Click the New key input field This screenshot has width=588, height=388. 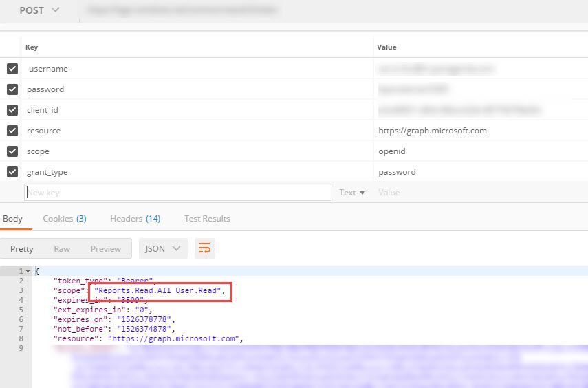tap(177, 193)
